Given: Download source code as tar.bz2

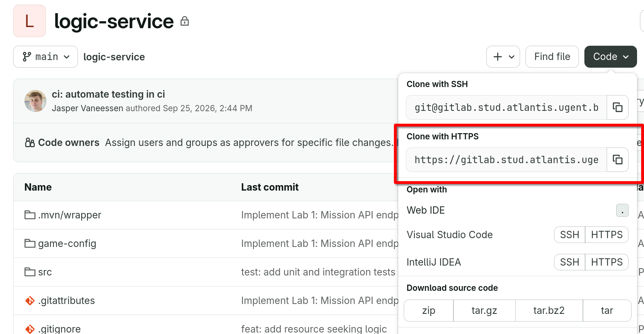Looking at the screenshot, I should pos(549,311).
